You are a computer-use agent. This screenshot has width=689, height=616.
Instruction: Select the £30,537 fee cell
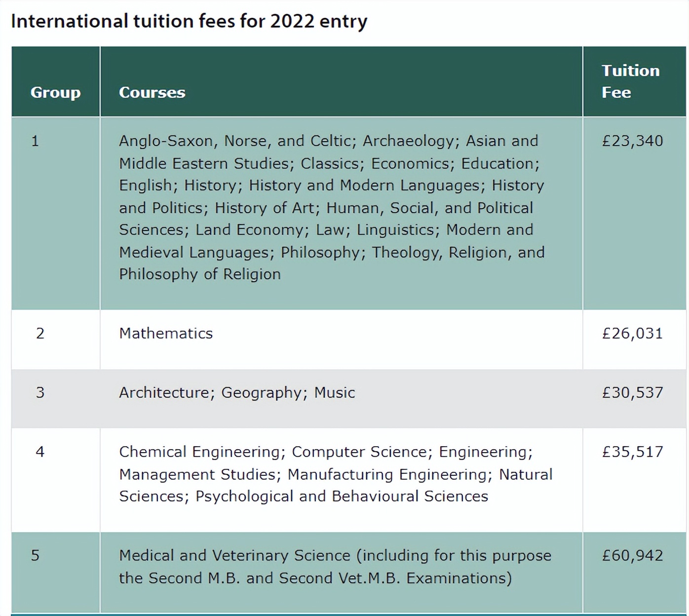[x=632, y=393]
